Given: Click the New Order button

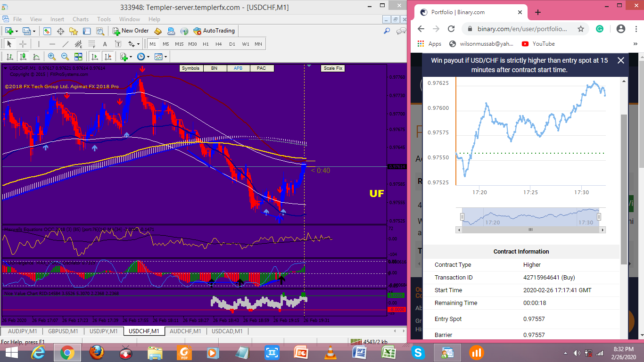Looking at the screenshot, I should (x=131, y=31).
